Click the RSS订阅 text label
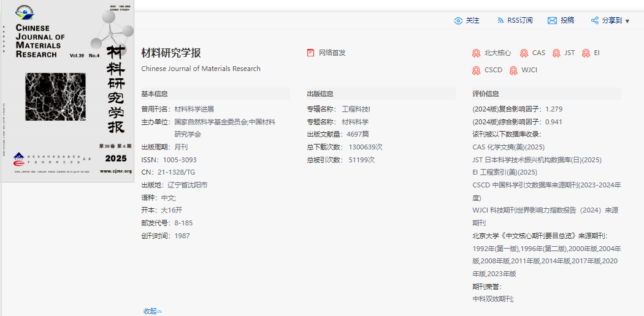The width and height of the screenshot is (644, 316). point(519,21)
